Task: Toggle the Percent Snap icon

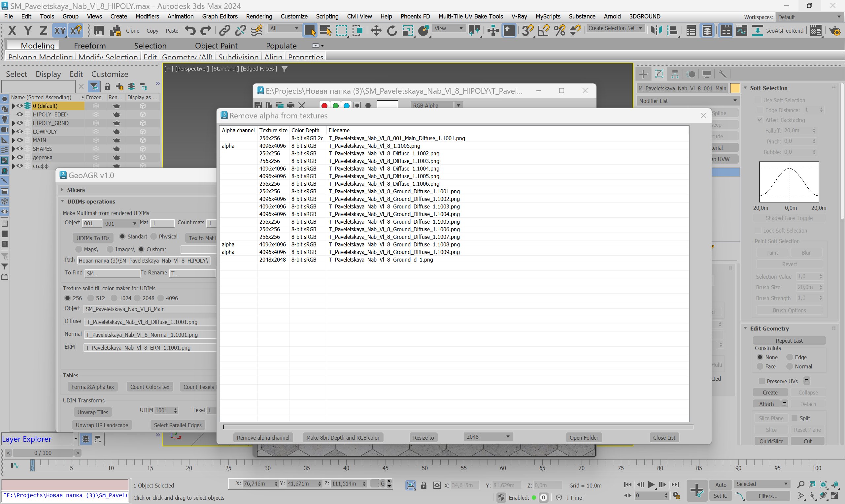Action: (559, 31)
